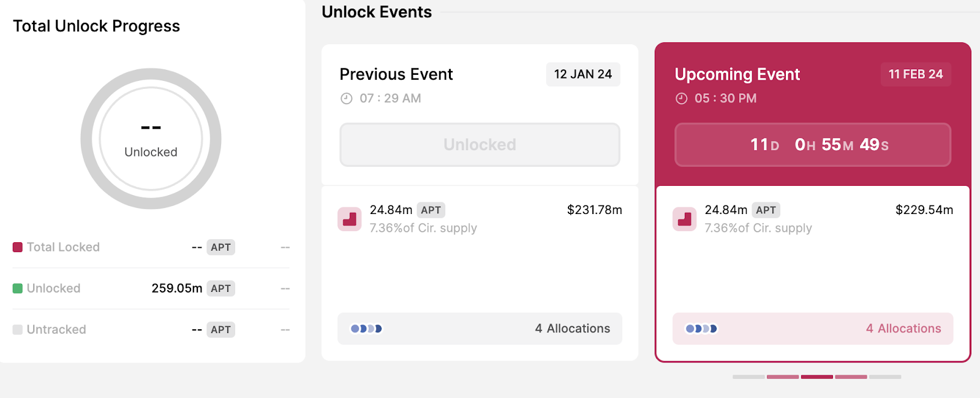Select the 11 FEB 24 date badge
The height and width of the screenshot is (398, 980).
coord(916,74)
